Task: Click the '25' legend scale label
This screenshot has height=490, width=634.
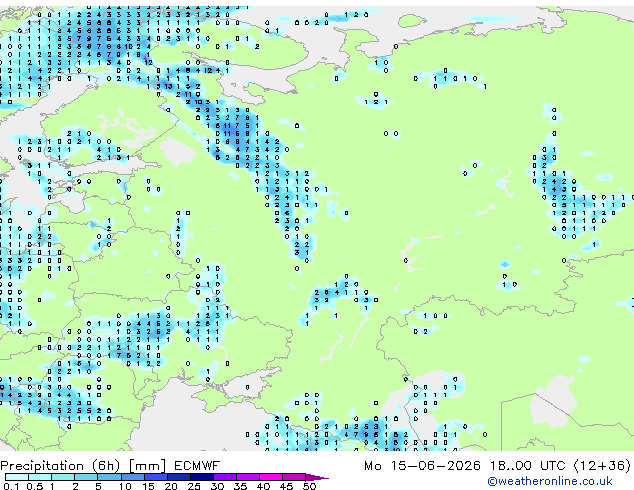Action: (194, 486)
